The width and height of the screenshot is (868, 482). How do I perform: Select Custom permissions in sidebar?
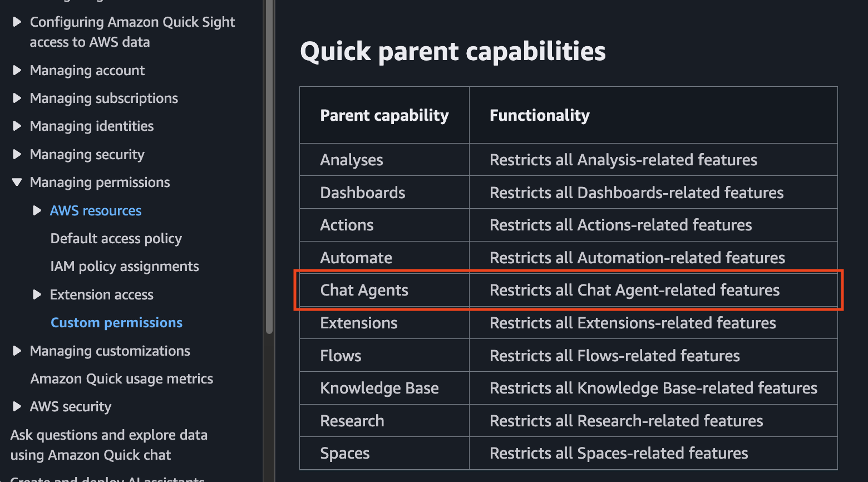click(x=116, y=322)
